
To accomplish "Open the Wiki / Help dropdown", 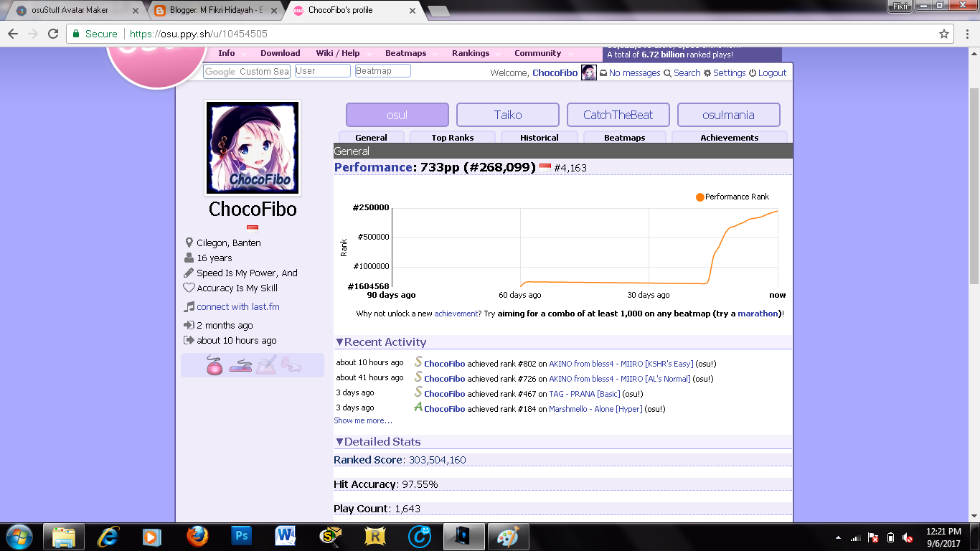I will 338,52.
